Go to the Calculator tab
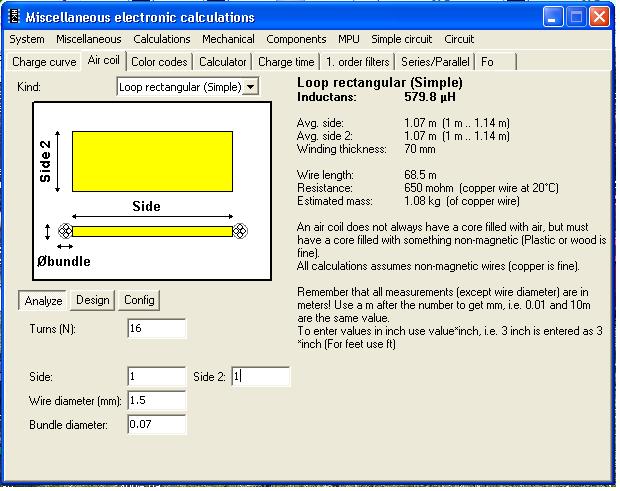The image size is (620, 491). point(222,62)
